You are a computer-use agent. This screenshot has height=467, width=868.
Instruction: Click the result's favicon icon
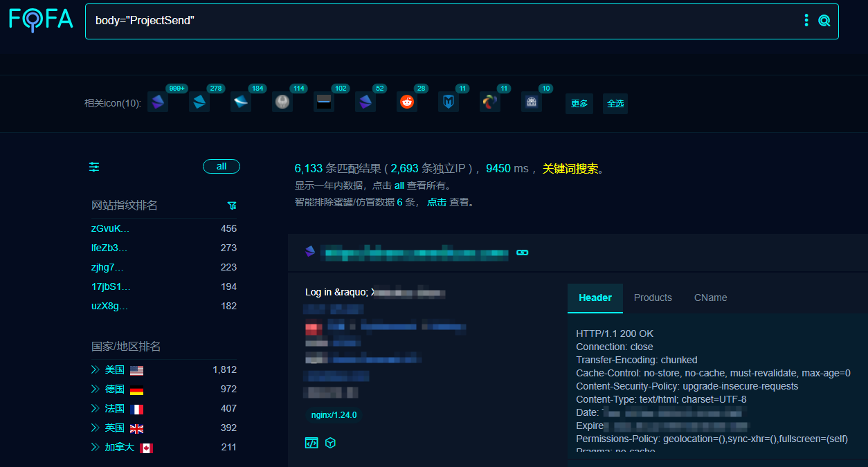310,252
